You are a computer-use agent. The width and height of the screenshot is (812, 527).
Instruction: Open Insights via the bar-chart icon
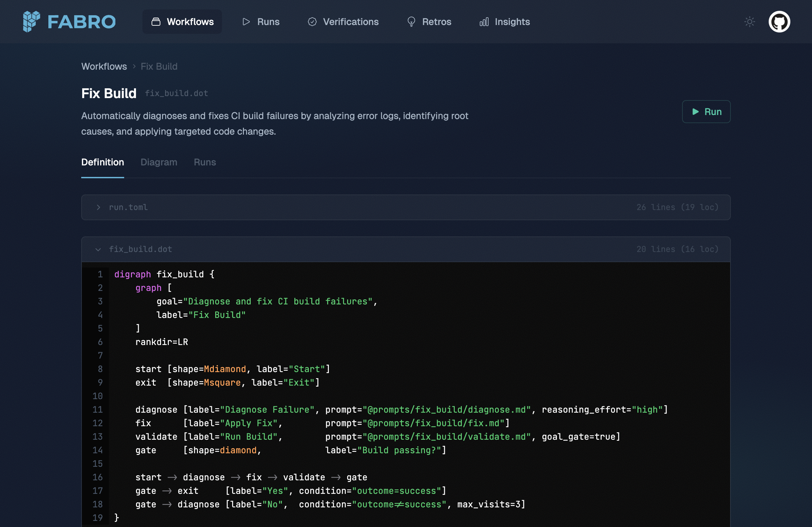(484, 22)
